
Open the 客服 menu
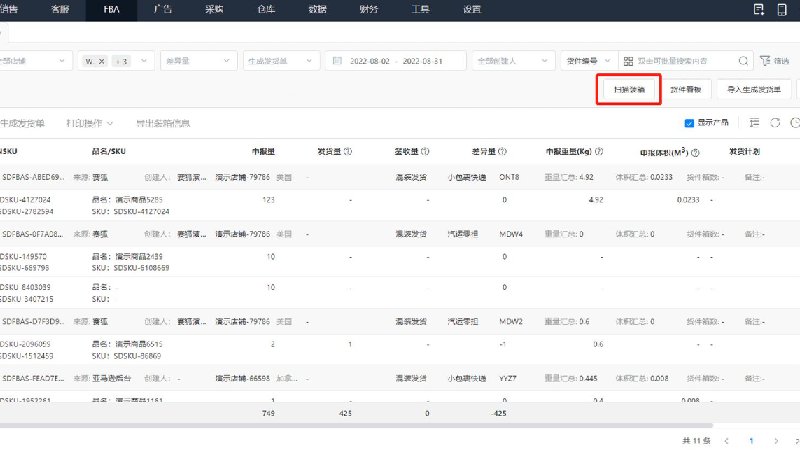60,9
